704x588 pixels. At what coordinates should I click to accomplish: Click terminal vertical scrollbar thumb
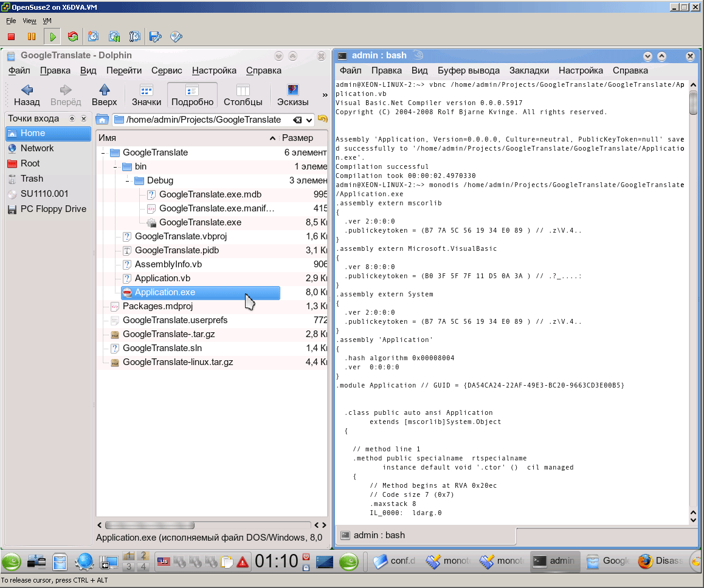pos(694,103)
